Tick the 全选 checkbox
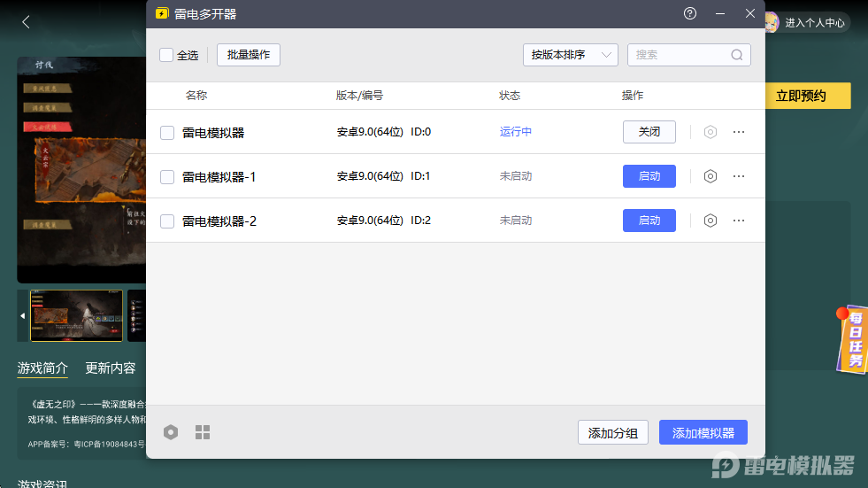 [x=166, y=55]
